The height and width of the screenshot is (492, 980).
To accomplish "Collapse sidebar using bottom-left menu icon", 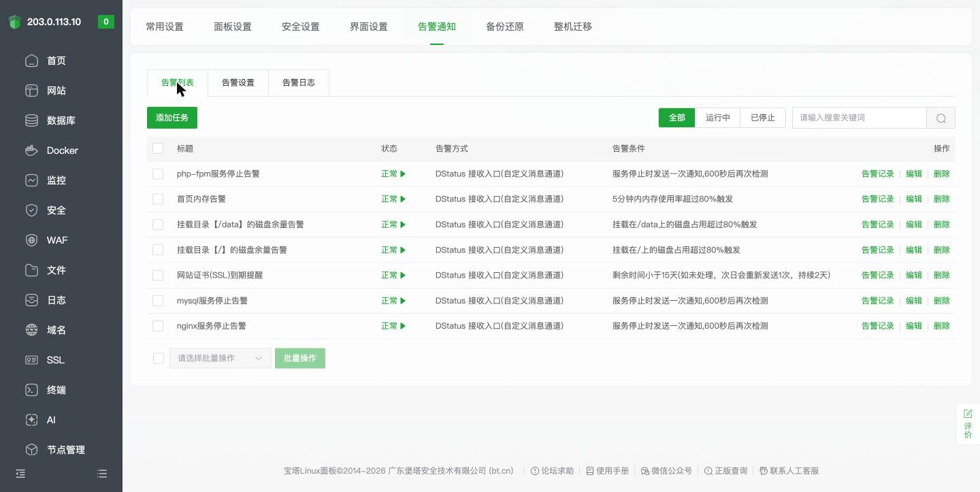I will tap(20, 474).
